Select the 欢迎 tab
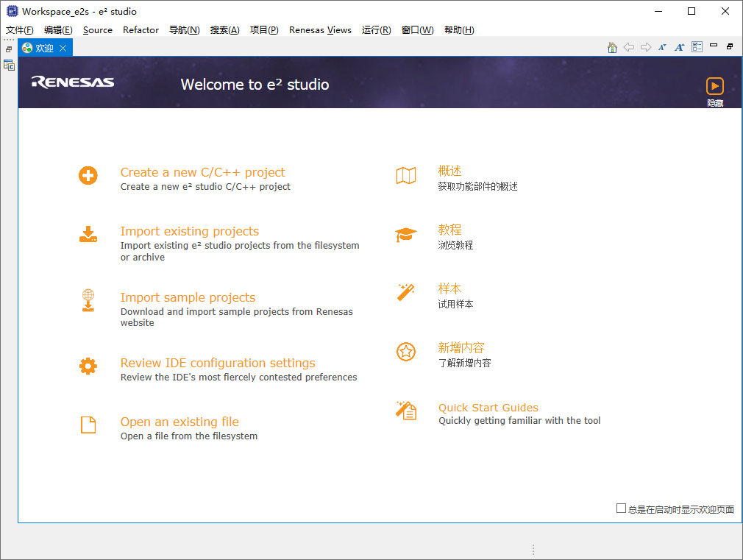The height and width of the screenshot is (560, 743). tap(40, 46)
